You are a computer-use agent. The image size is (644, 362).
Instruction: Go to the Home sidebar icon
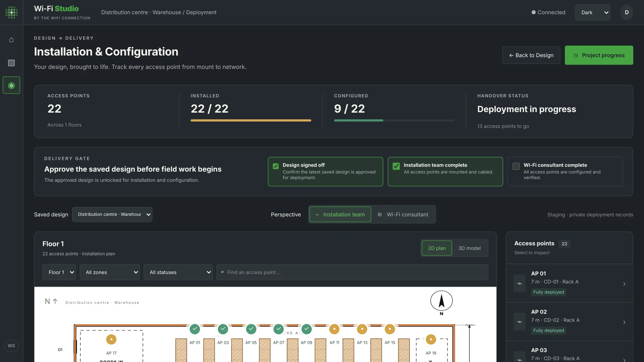pyautogui.click(x=11, y=40)
